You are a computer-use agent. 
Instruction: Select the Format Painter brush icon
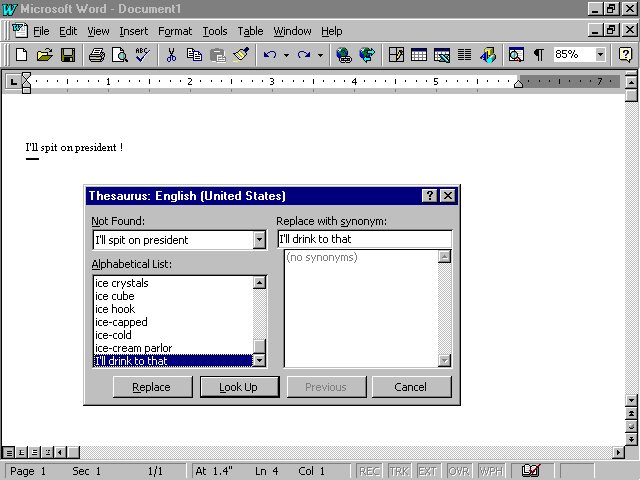point(240,55)
